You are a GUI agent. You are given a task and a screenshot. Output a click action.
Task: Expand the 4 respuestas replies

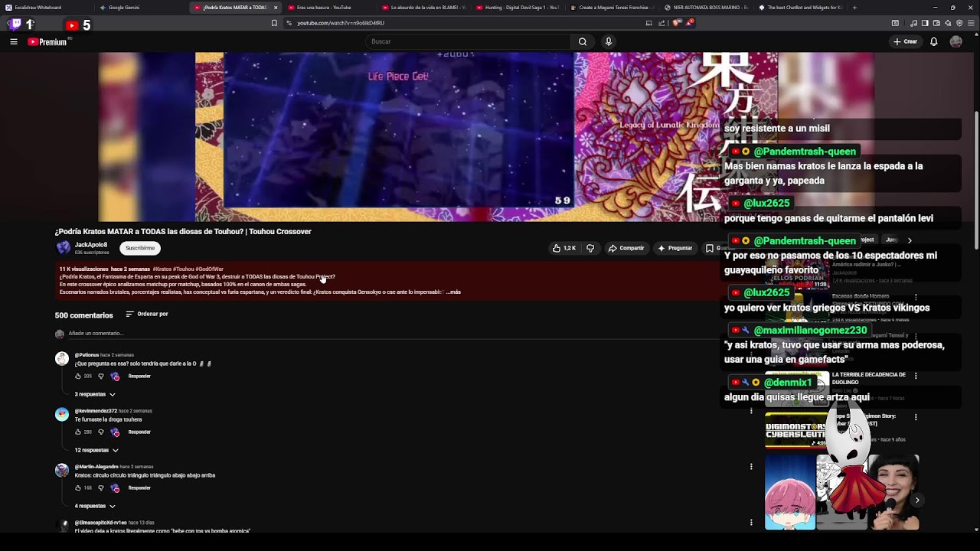(95, 506)
